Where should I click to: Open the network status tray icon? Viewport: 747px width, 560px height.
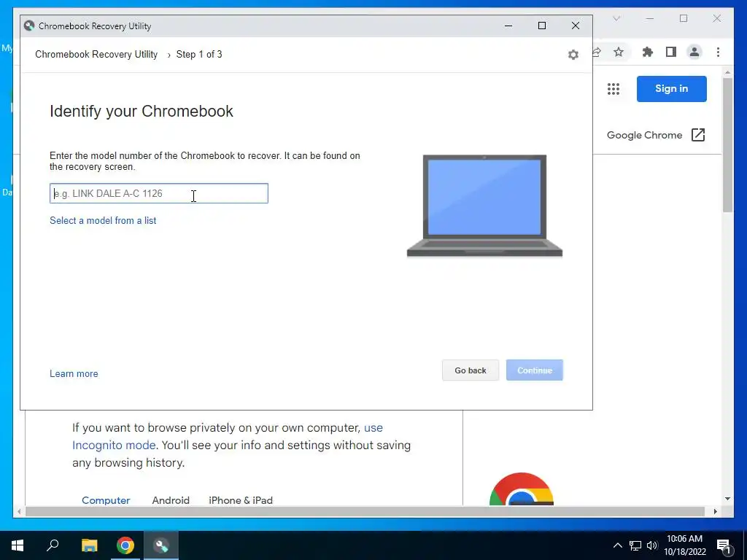(635, 545)
